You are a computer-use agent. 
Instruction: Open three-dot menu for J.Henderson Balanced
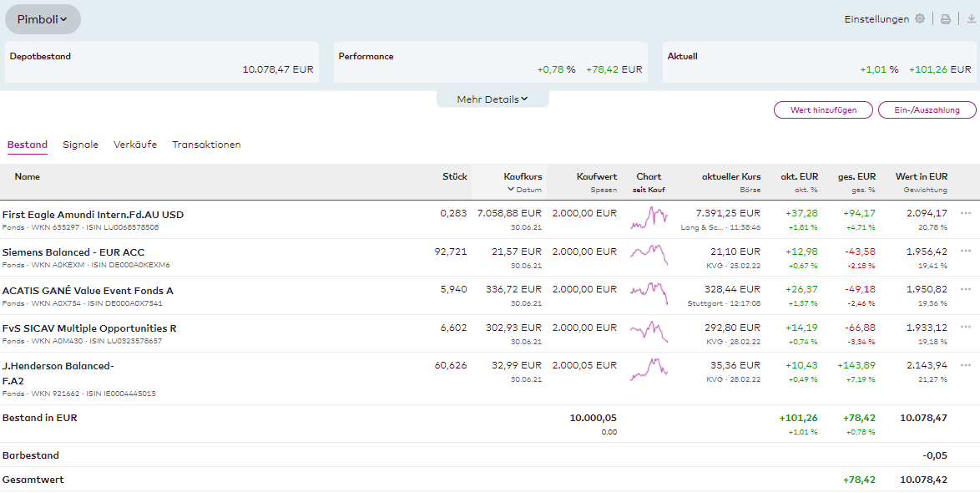966,365
